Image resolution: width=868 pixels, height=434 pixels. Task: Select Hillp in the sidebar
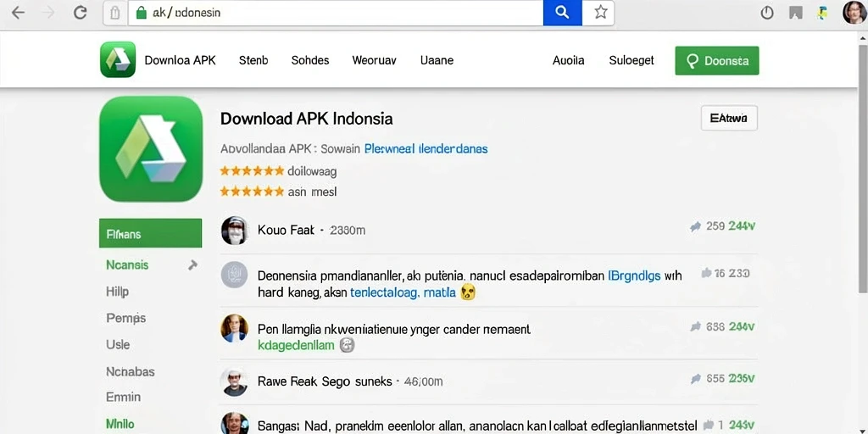click(117, 292)
